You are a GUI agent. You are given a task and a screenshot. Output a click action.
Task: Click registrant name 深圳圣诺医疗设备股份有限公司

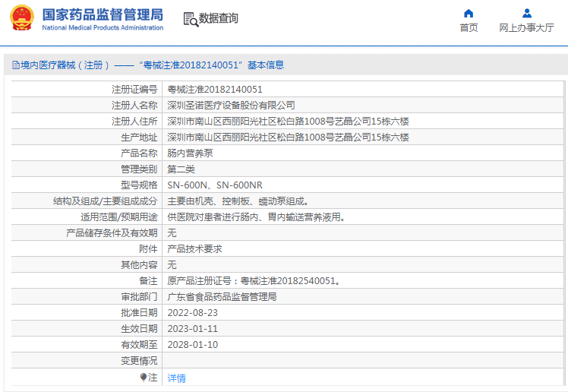pos(231,106)
